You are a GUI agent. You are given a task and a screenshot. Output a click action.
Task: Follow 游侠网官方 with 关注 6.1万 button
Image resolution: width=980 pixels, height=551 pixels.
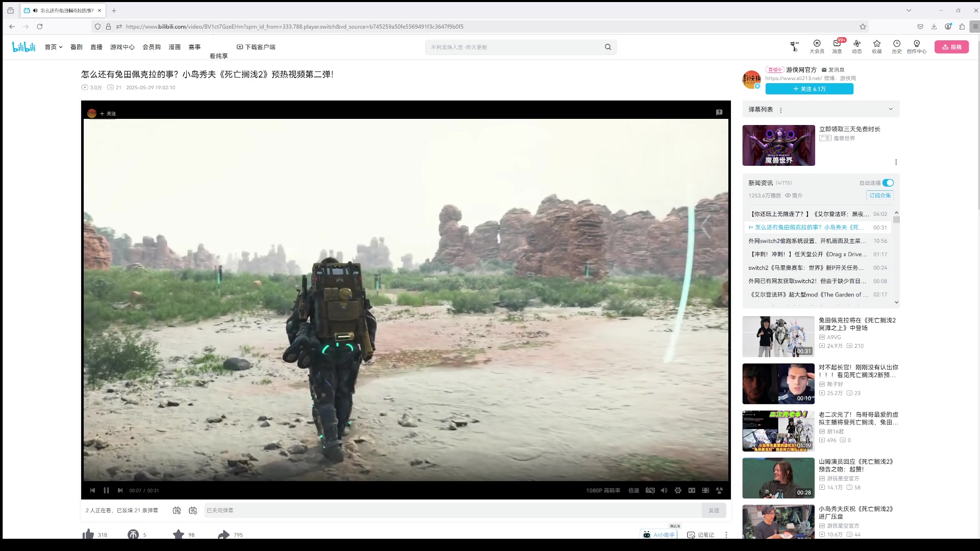pos(809,89)
